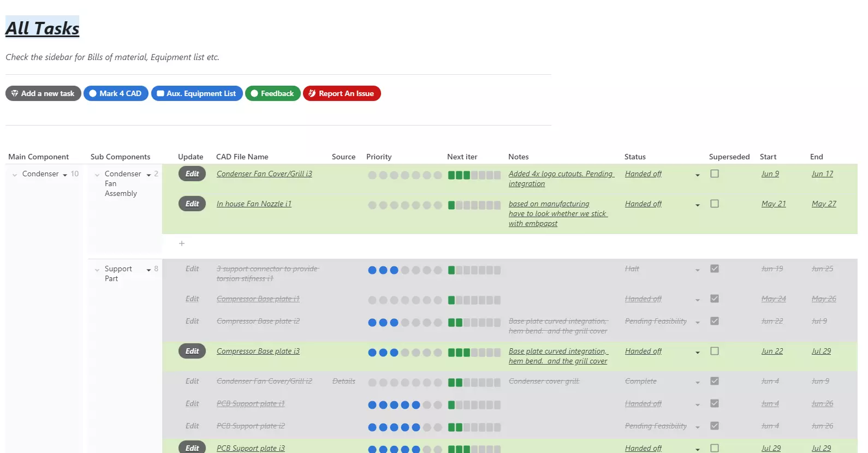Click the Jun 9 start date
The width and height of the screenshot is (868, 453).
point(770,174)
